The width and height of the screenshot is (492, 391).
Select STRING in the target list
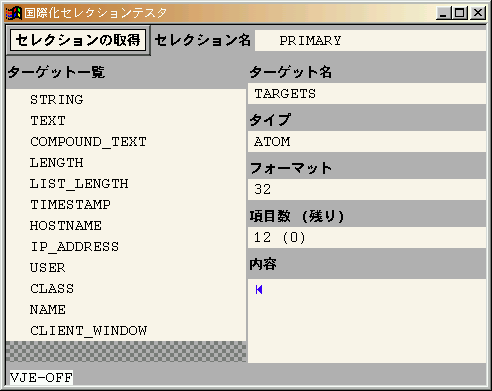tap(126, 100)
